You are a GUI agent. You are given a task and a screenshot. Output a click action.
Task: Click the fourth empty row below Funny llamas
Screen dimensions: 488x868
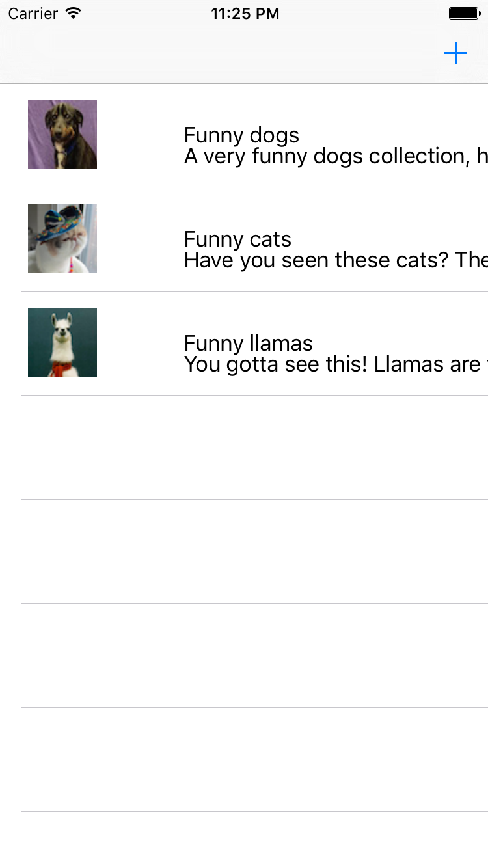254,760
